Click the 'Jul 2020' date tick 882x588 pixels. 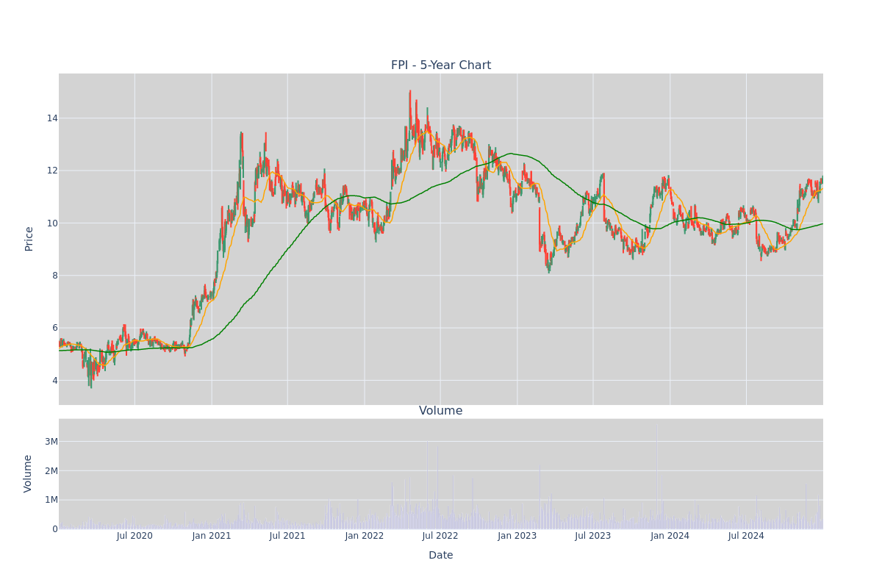pos(135,536)
